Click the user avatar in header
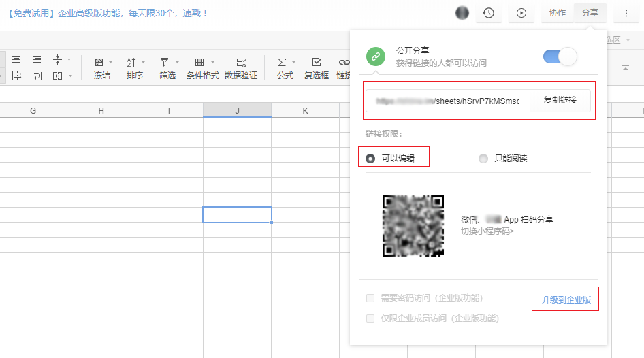Image resolution: width=644 pixels, height=358 pixels. (x=462, y=13)
